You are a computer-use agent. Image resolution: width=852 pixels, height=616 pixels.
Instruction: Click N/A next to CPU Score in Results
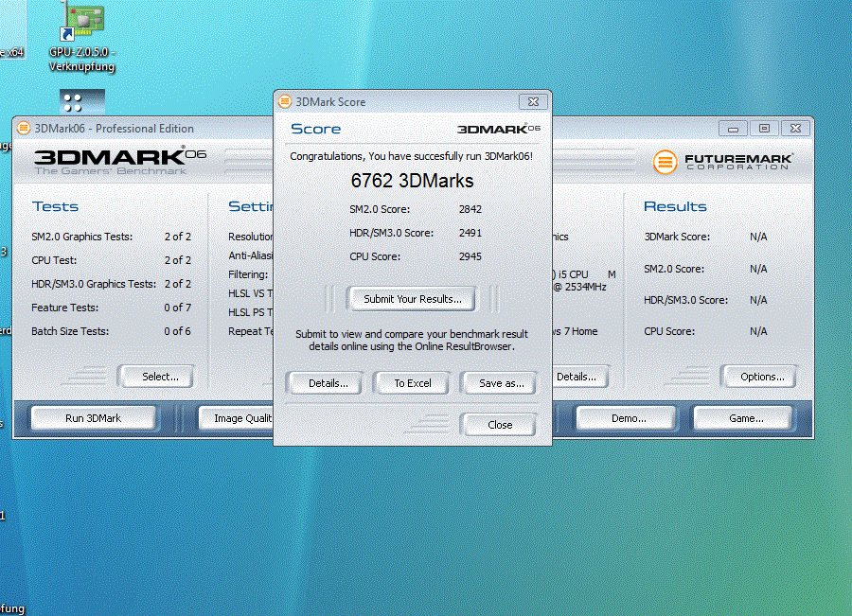point(758,331)
